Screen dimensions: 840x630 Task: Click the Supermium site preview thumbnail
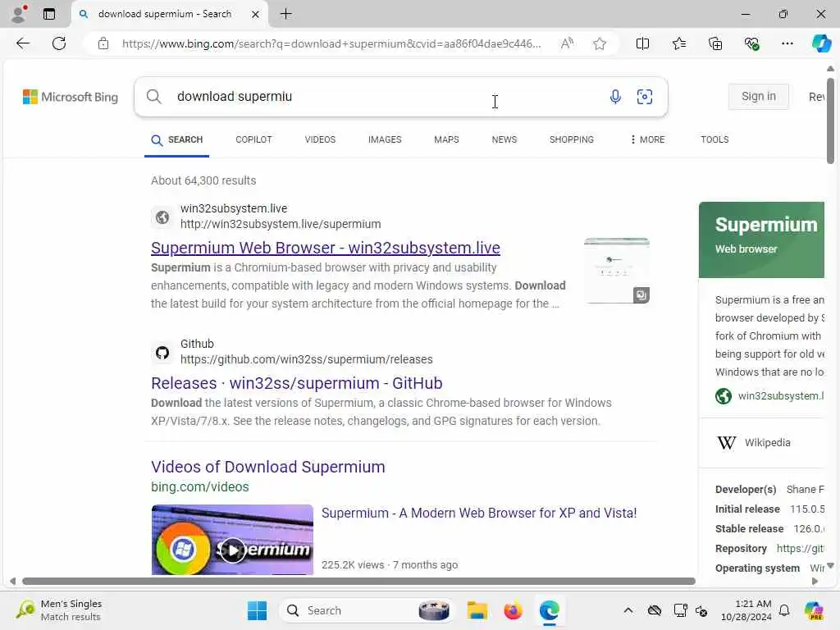(617, 271)
